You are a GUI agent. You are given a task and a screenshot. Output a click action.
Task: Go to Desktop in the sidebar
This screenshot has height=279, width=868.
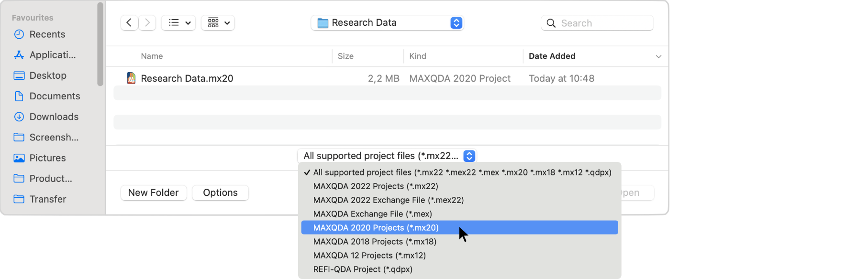tap(48, 75)
